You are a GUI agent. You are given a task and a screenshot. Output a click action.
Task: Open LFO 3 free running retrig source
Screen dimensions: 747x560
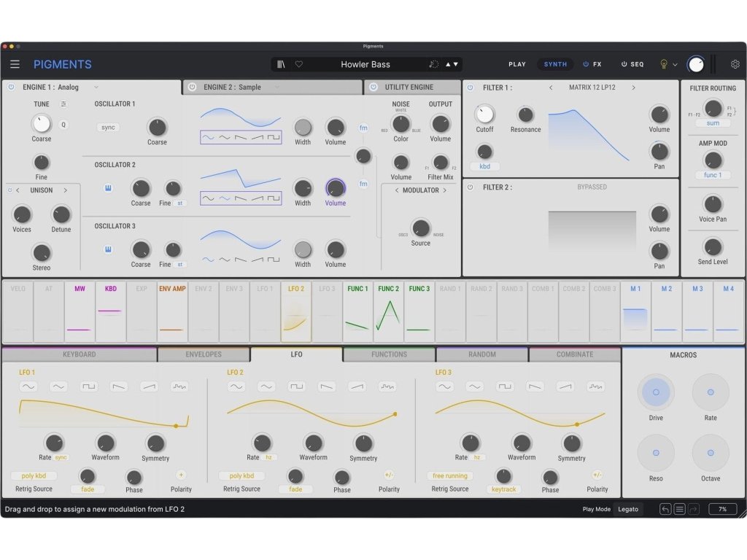coord(449,476)
